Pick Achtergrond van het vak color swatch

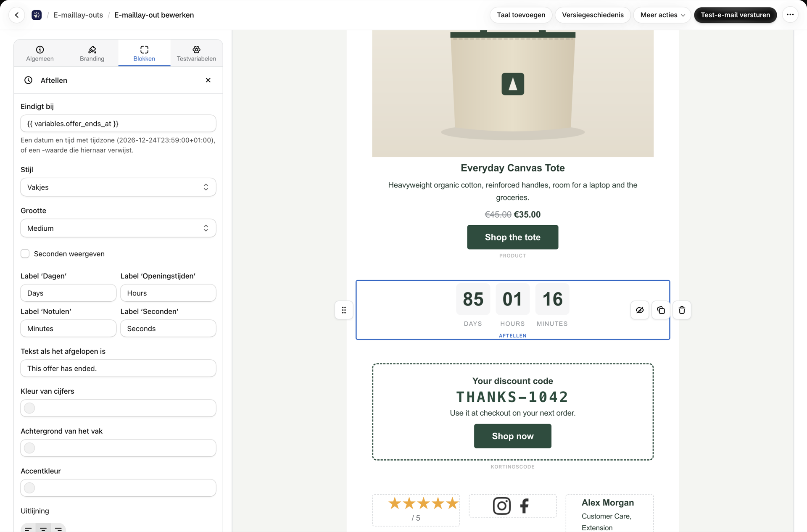pos(29,448)
